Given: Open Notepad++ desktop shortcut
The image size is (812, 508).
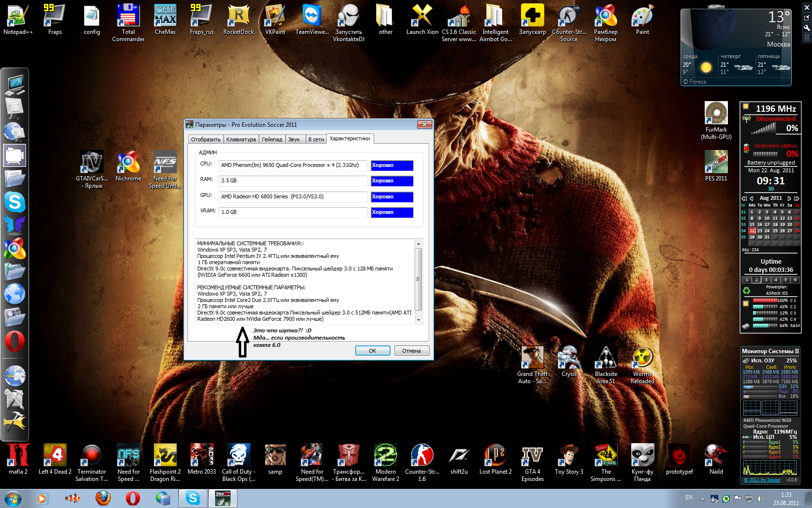Looking at the screenshot, I should click(x=18, y=19).
